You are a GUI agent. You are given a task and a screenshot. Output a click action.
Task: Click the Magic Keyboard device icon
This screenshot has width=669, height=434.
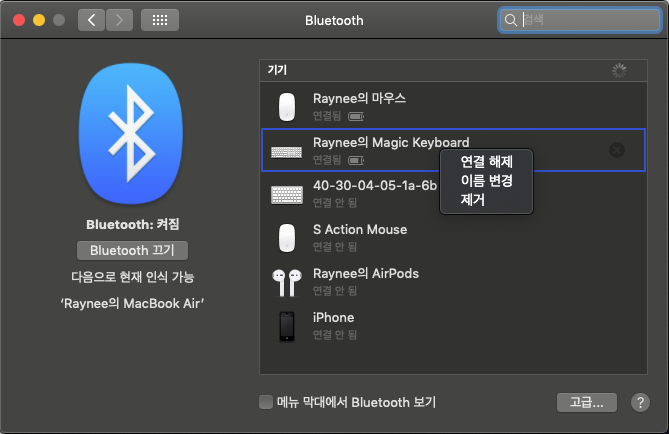287,152
